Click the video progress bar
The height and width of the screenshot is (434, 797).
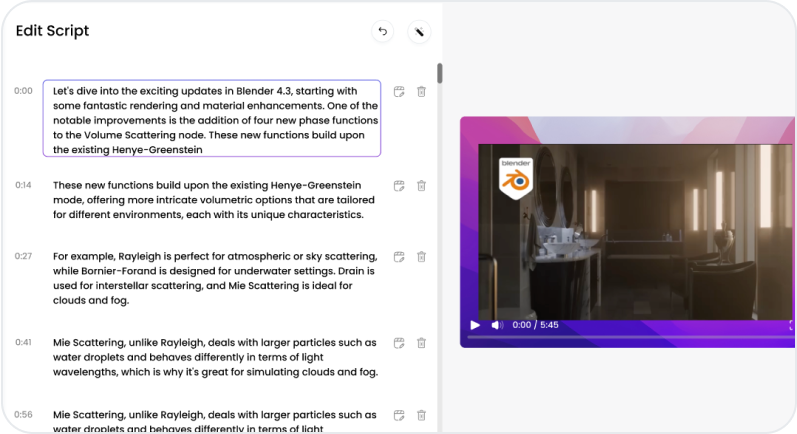[x=630, y=337]
